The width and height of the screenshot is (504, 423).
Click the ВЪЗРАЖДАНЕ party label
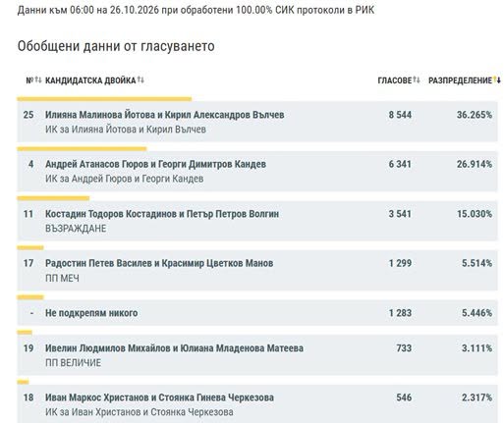(76, 229)
